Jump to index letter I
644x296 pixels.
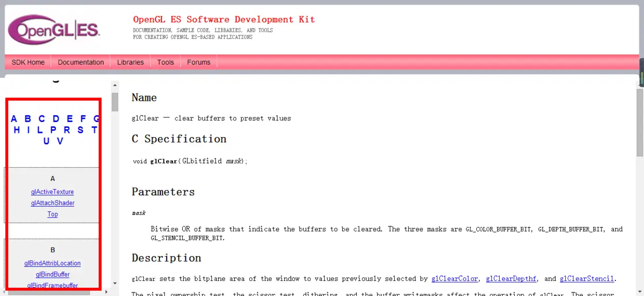click(x=29, y=130)
